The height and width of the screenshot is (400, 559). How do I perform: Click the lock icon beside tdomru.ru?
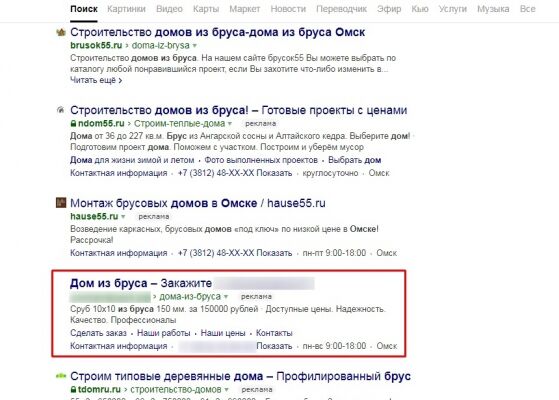point(73,390)
